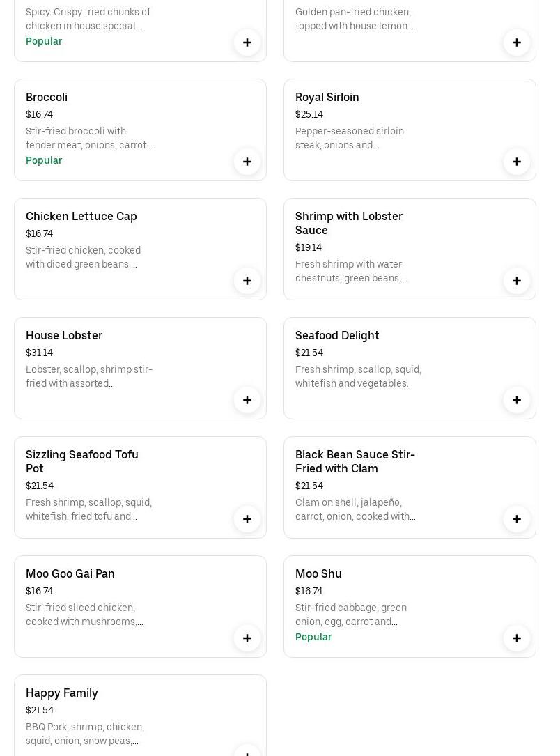
Task: Click plus on Sizzling Seafood Tofu Pot
Action: click(x=247, y=519)
